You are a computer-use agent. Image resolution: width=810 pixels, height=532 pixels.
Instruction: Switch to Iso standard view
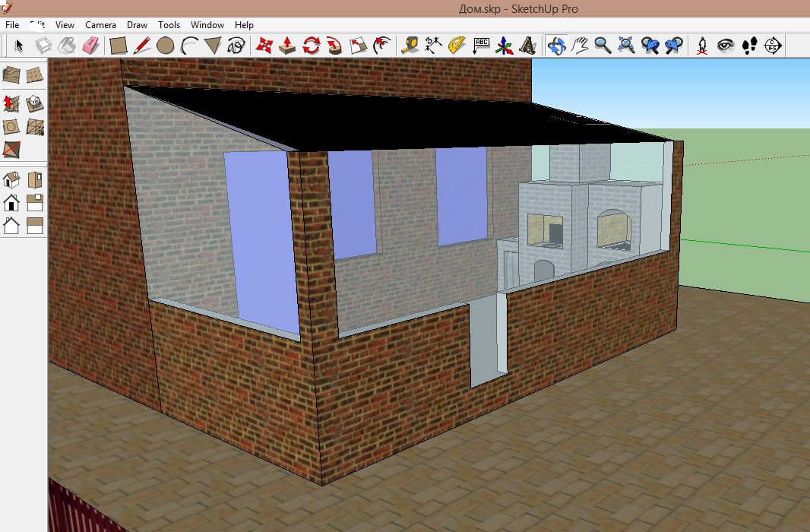tap(12, 180)
